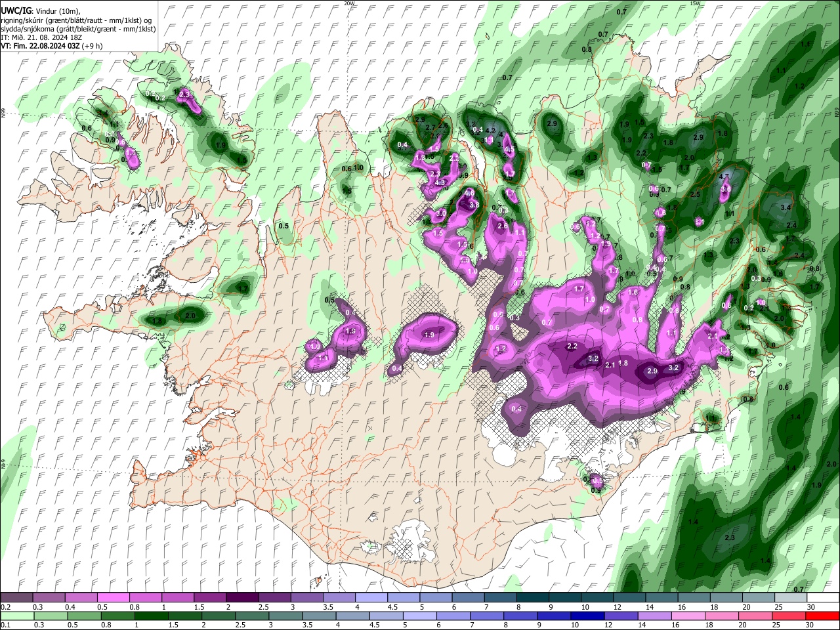Click the white swatch above 30 in snow legend
The height and width of the screenshot is (630, 840).
click(822, 598)
